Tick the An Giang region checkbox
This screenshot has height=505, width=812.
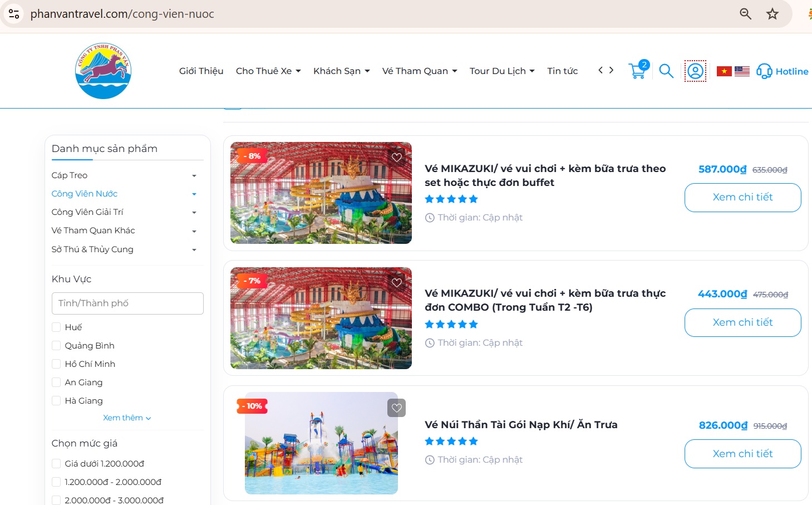pyautogui.click(x=56, y=382)
